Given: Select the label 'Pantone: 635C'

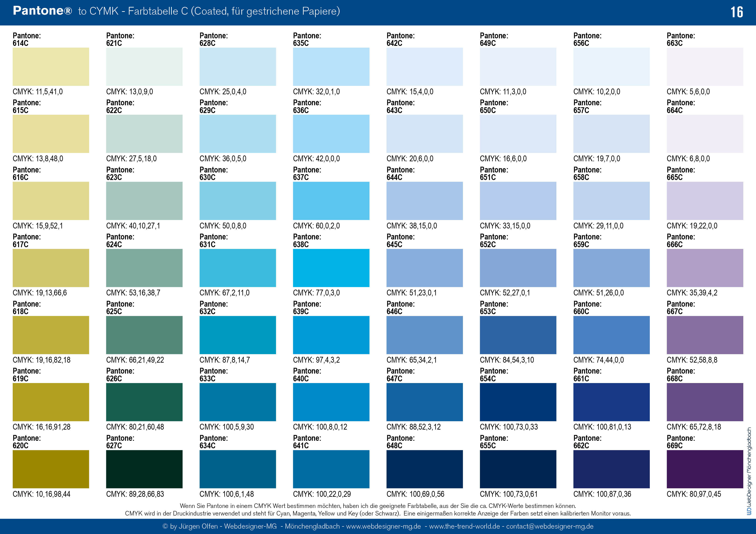Looking at the screenshot, I should [x=307, y=39].
